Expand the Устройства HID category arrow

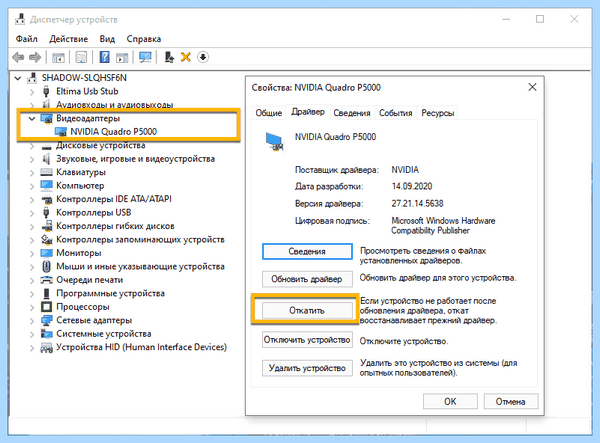pos(32,348)
